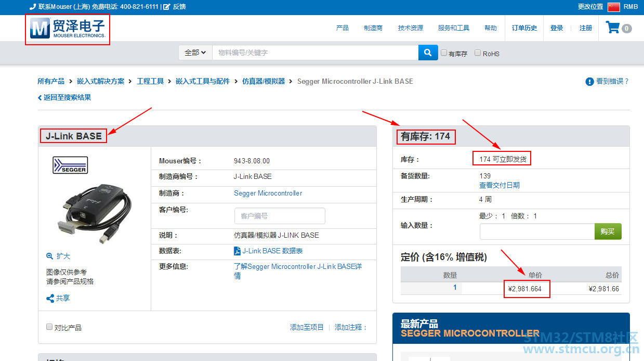
Task: Click the PDF datasheet icon
Action: pos(237,251)
